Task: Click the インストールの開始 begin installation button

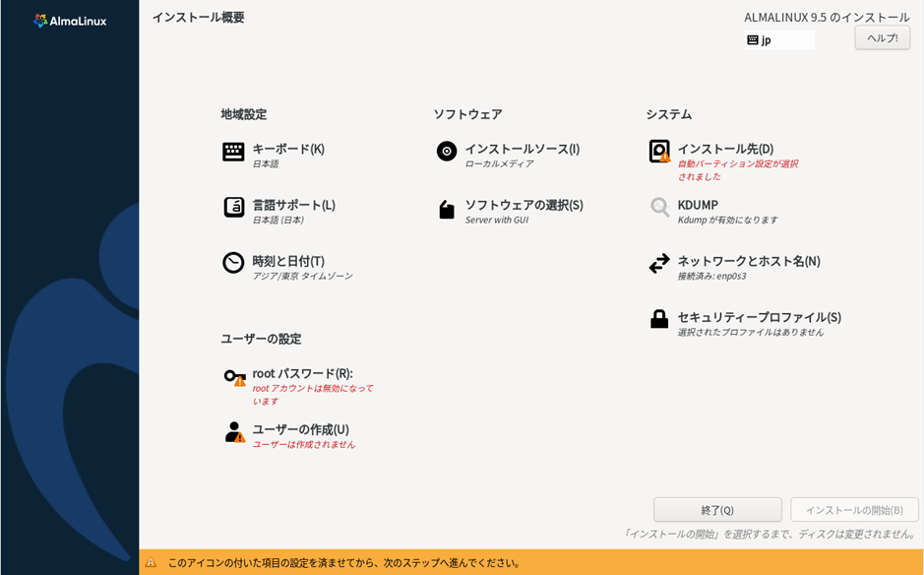Action: (854, 509)
